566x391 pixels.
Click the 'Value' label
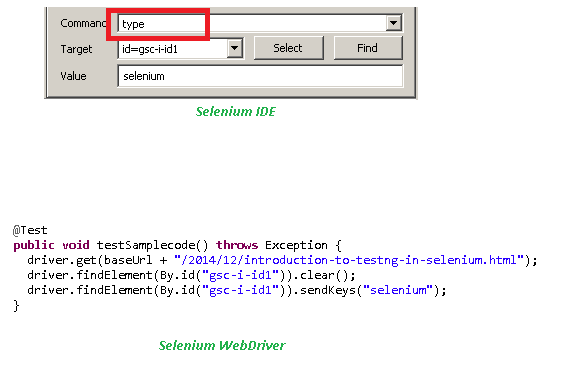(x=73, y=76)
